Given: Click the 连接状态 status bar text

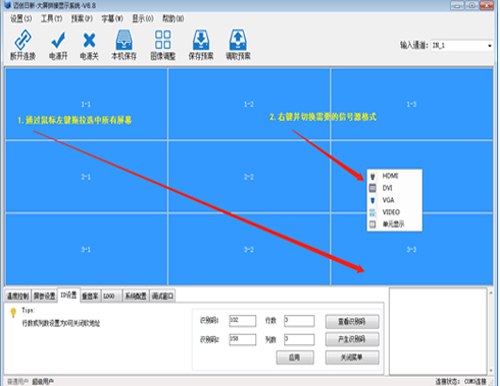Looking at the screenshot, I should coord(461,381).
